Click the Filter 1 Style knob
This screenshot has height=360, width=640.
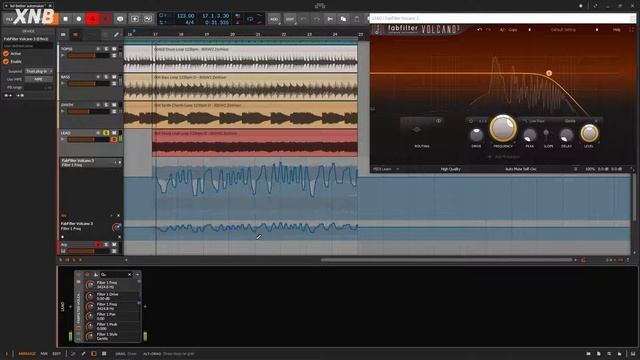pyautogui.click(x=90, y=336)
